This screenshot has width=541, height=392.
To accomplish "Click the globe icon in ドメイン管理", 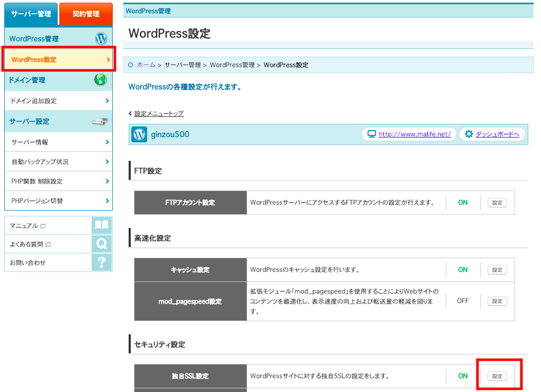I will click(x=101, y=80).
